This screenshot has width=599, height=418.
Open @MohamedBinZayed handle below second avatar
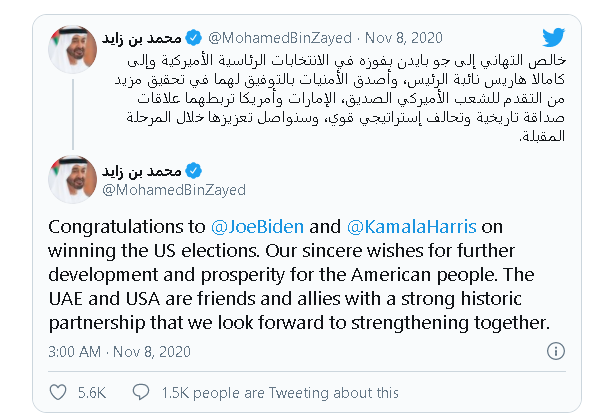pyautogui.click(x=174, y=190)
